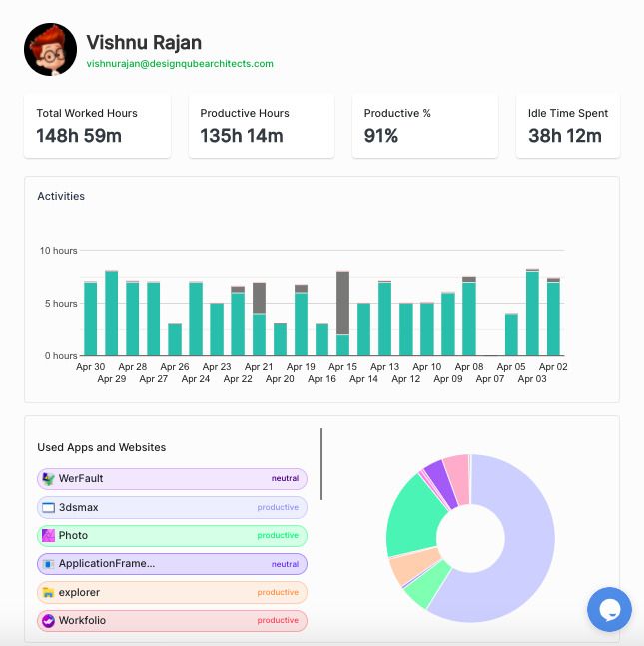
Task: Click the ApplicationFrame app icon
Action: click(x=49, y=563)
